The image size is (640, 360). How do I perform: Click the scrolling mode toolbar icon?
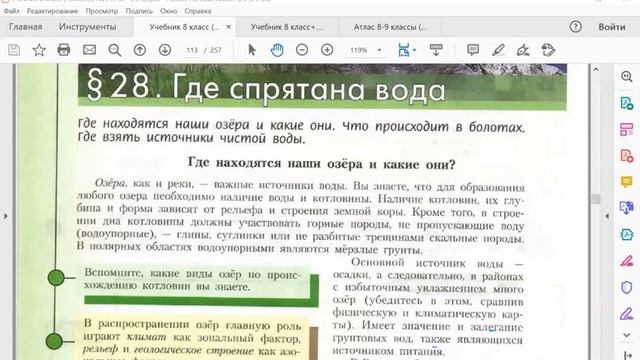pos(436,50)
